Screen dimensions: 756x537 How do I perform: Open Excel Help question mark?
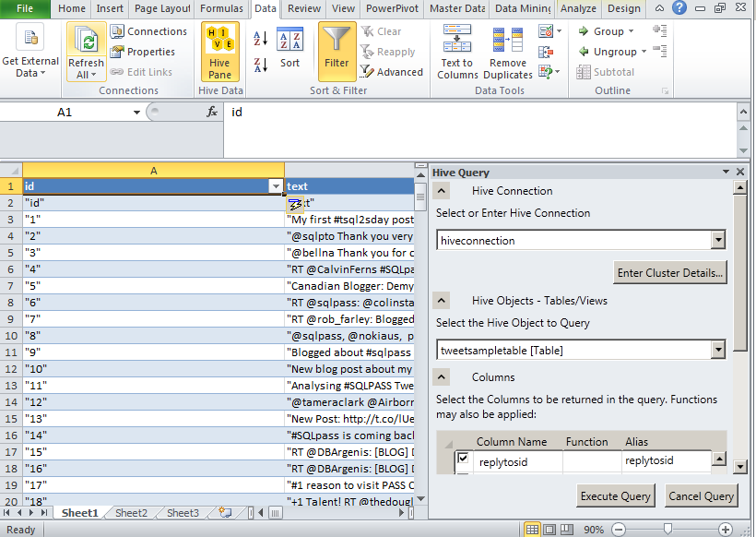(x=679, y=7)
